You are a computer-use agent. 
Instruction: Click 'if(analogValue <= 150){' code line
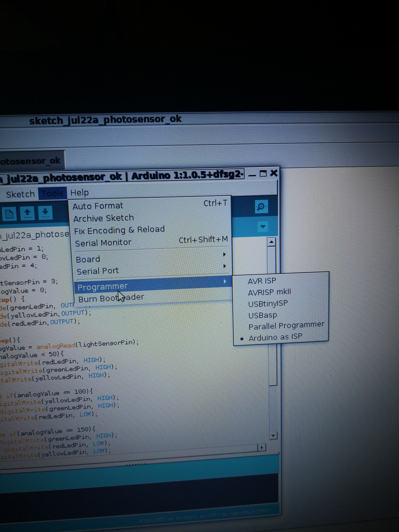[48, 432]
